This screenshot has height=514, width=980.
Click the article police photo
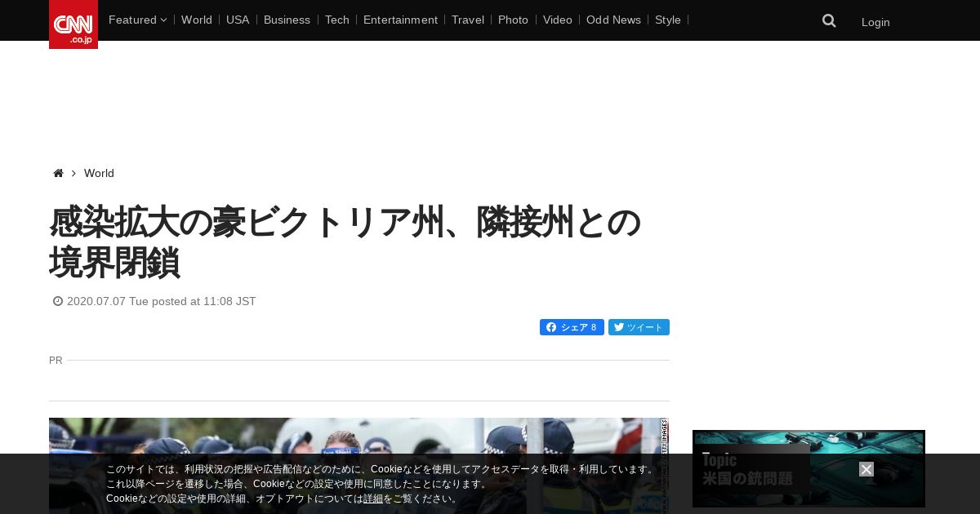tap(359, 466)
